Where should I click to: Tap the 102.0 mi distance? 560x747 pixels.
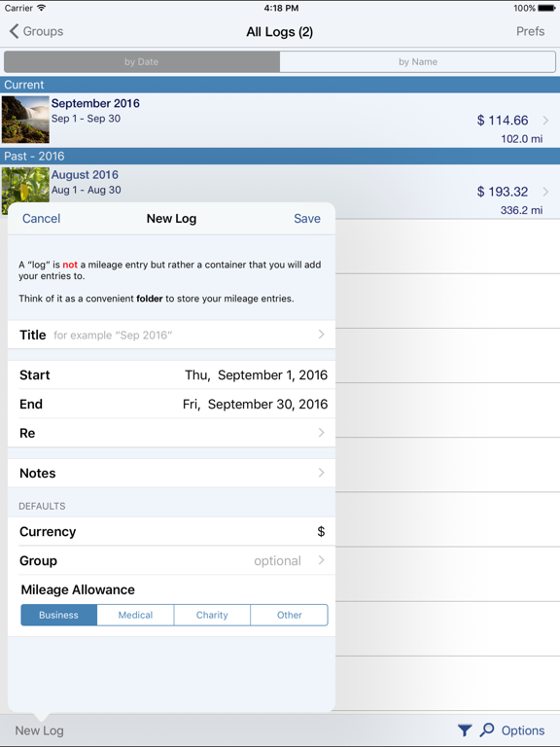(x=521, y=139)
